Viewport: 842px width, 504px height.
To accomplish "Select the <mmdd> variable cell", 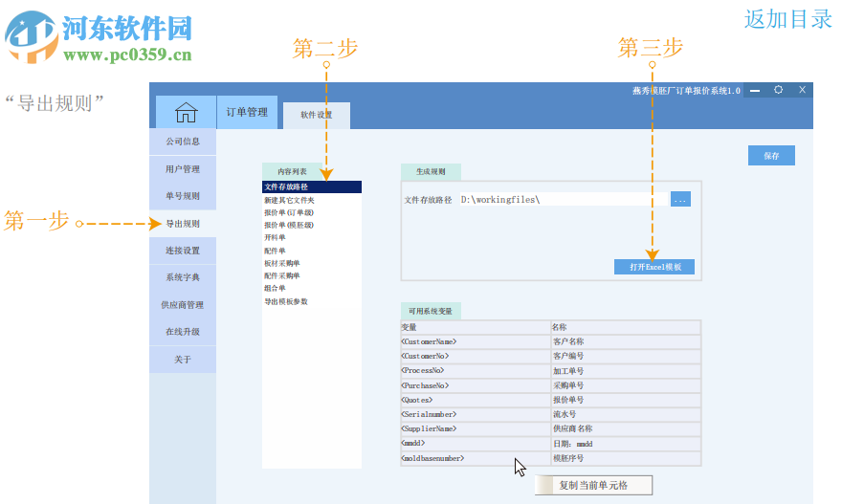I will 476,444.
